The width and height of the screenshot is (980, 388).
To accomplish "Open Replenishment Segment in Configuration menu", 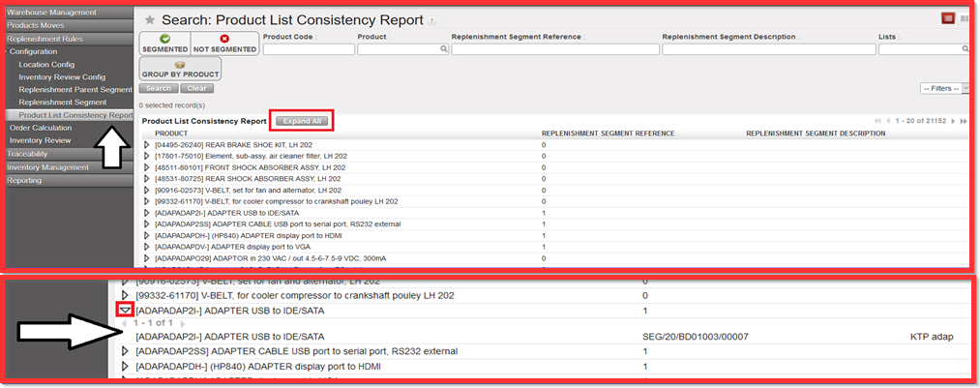I will tap(63, 102).
